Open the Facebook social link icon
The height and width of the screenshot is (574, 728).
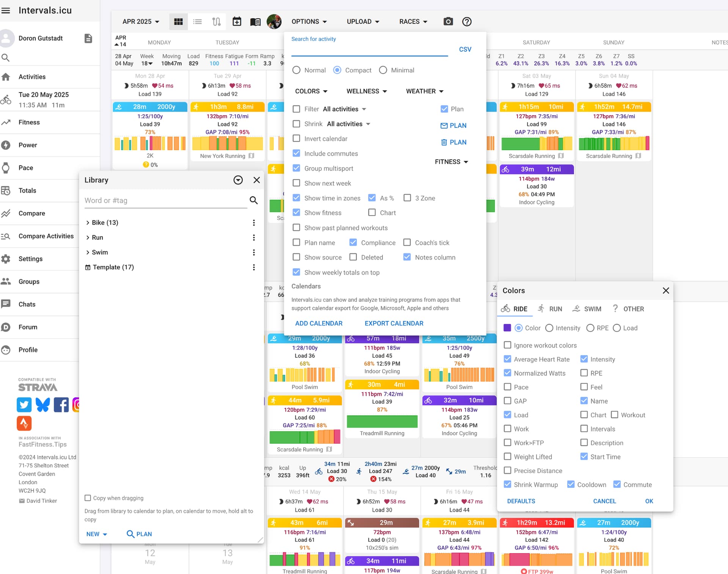click(x=61, y=405)
